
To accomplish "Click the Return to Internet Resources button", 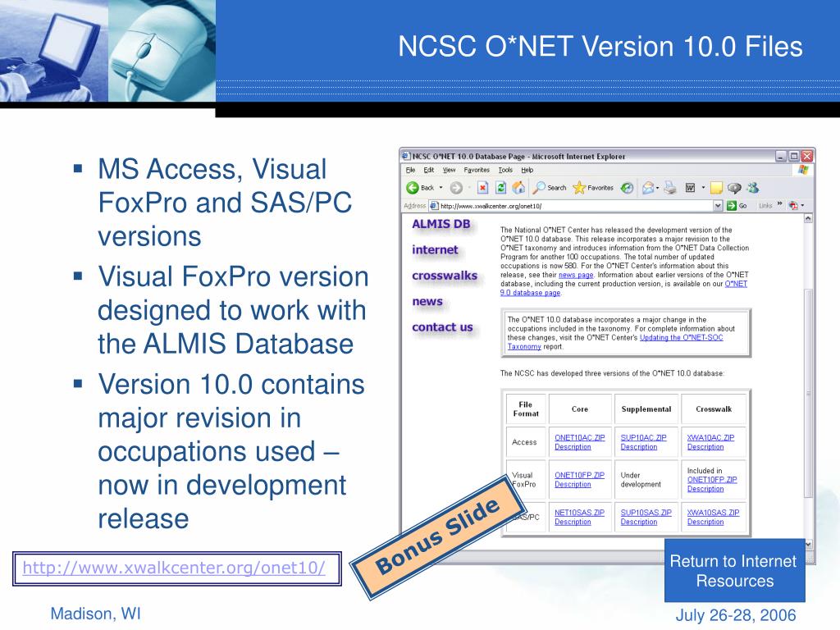I will [734, 571].
